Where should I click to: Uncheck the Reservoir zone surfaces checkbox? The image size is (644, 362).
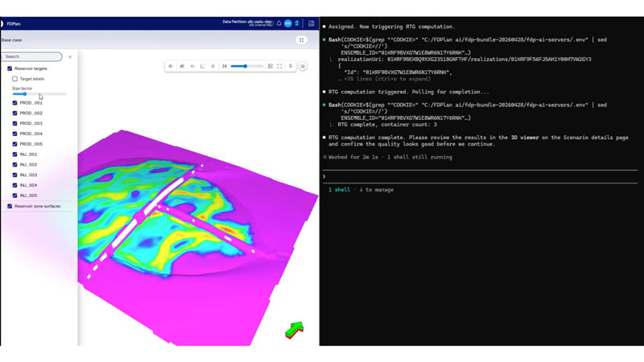tap(10, 206)
